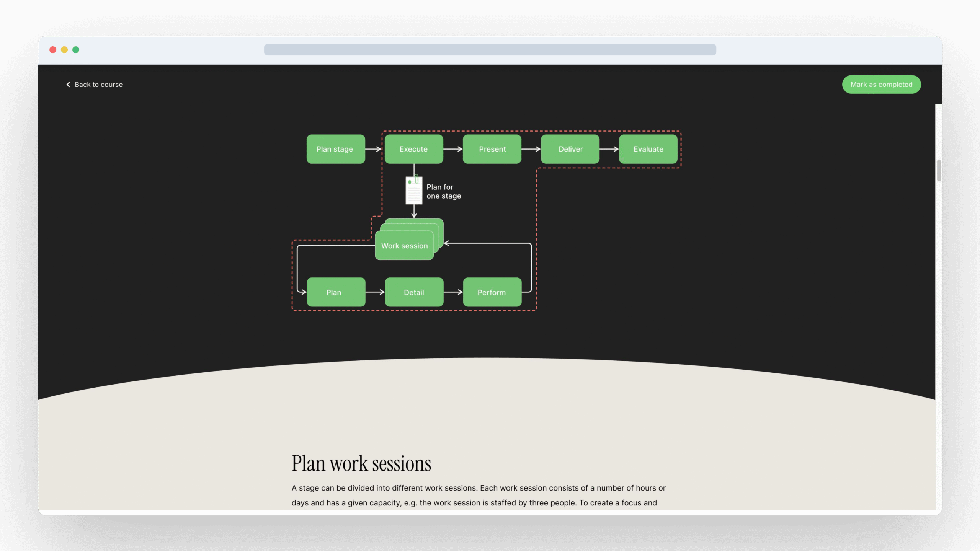Select the Deliver stage box

point(570,149)
